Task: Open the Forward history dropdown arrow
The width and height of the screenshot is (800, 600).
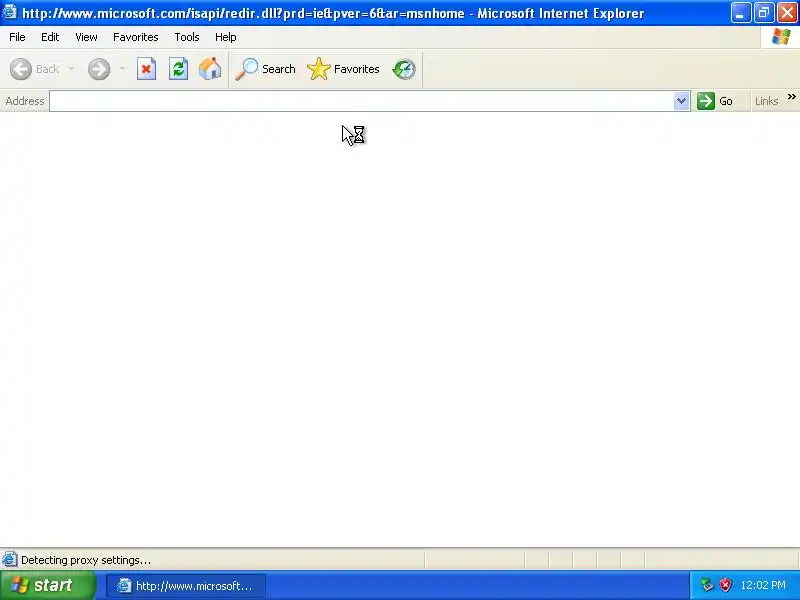Action: coord(122,69)
